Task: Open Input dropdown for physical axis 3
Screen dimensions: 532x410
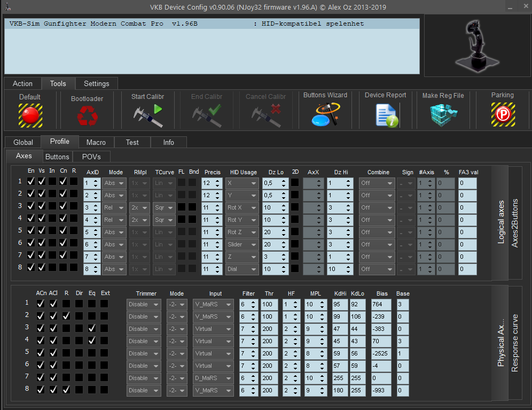Action: click(213, 329)
